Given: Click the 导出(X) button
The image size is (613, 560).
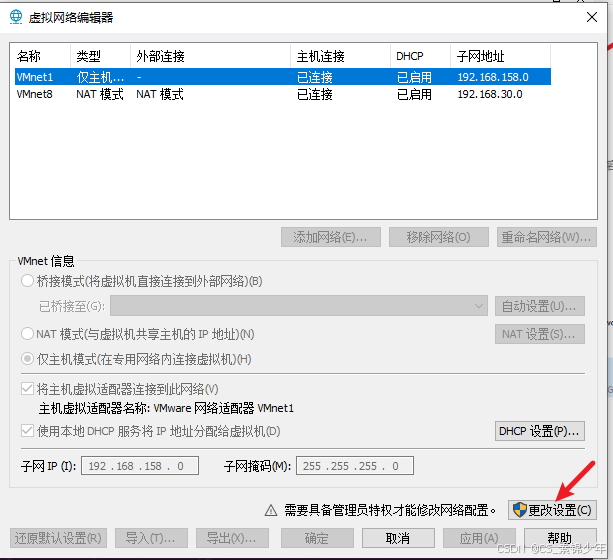Looking at the screenshot, I should (232, 538).
